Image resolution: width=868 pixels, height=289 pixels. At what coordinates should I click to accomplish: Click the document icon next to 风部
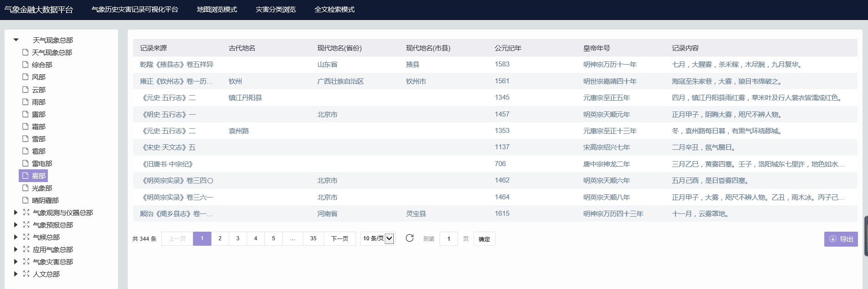click(x=26, y=77)
